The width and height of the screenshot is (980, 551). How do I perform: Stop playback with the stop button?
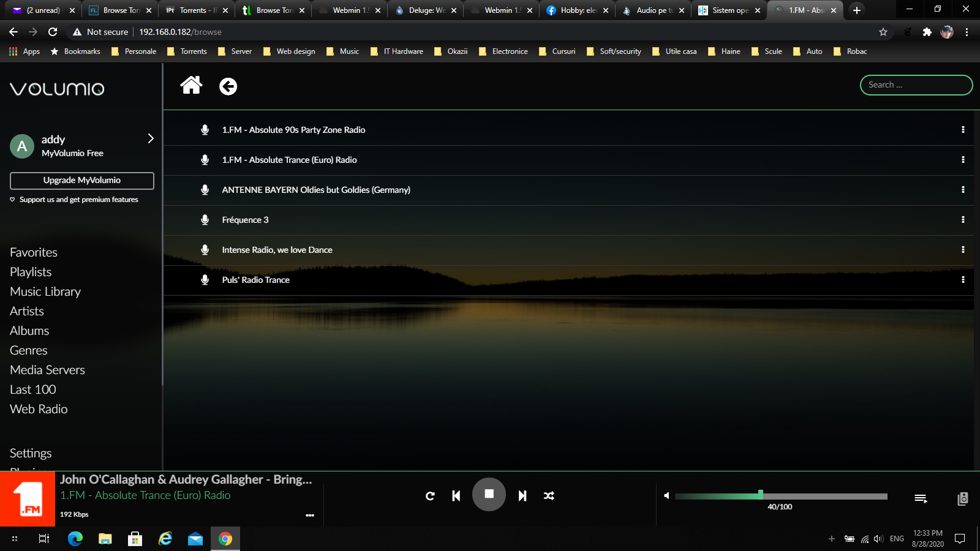(x=489, y=494)
